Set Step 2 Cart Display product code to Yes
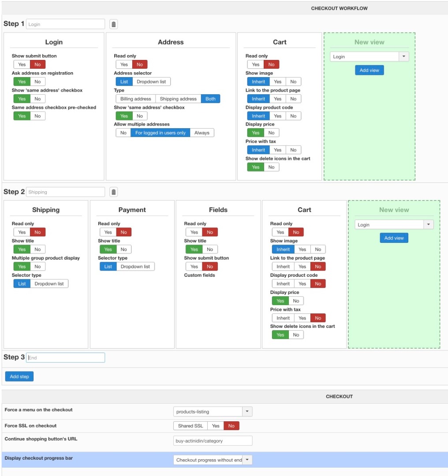 (x=302, y=283)
